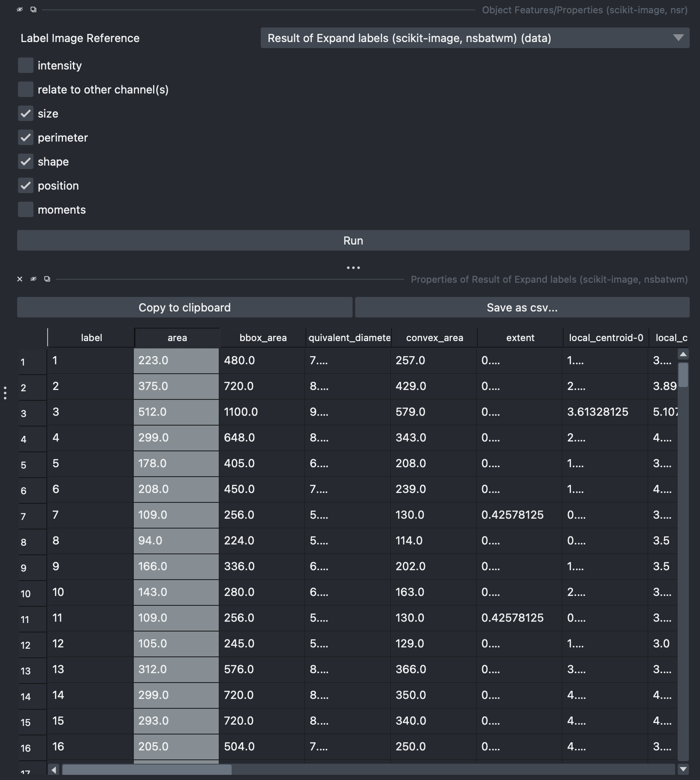
Task: Float the Object Features/Properties dock panel
Action: click(33, 9)
